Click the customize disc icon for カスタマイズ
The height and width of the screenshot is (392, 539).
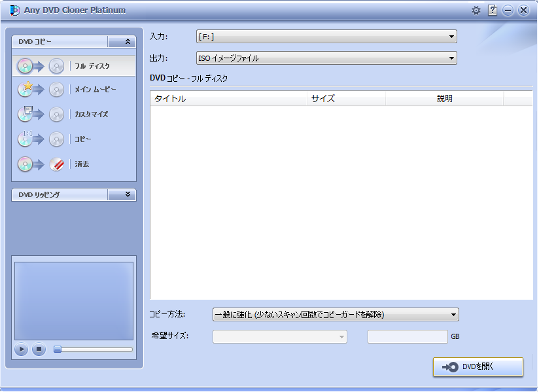25,114
